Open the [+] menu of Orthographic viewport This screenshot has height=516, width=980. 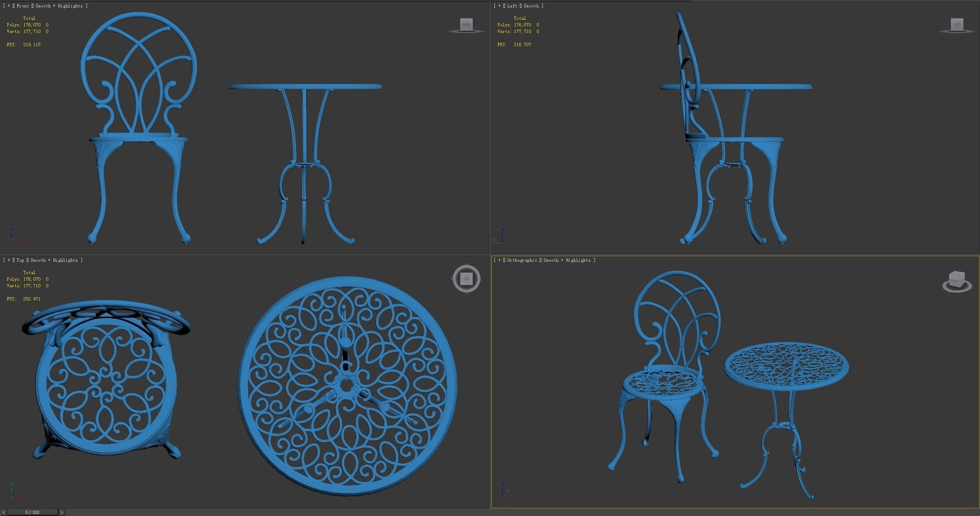coord(499,260)
